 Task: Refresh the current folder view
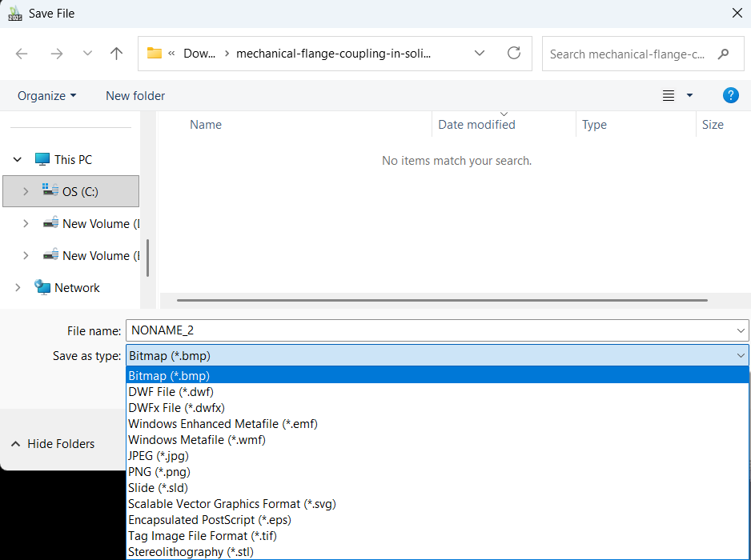click(x=514, y=54)
